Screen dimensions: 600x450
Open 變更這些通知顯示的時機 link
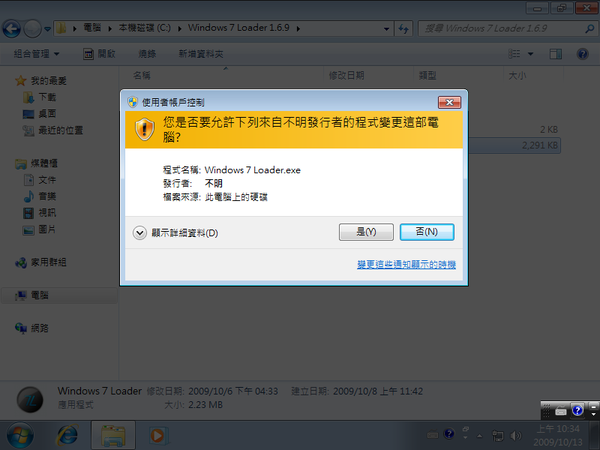pyautogui.click(x=406, y=264)
